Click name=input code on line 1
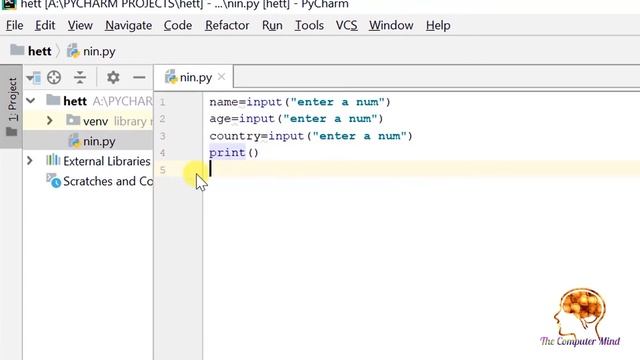This screenshot has width=640, height=360. [300, 102]
